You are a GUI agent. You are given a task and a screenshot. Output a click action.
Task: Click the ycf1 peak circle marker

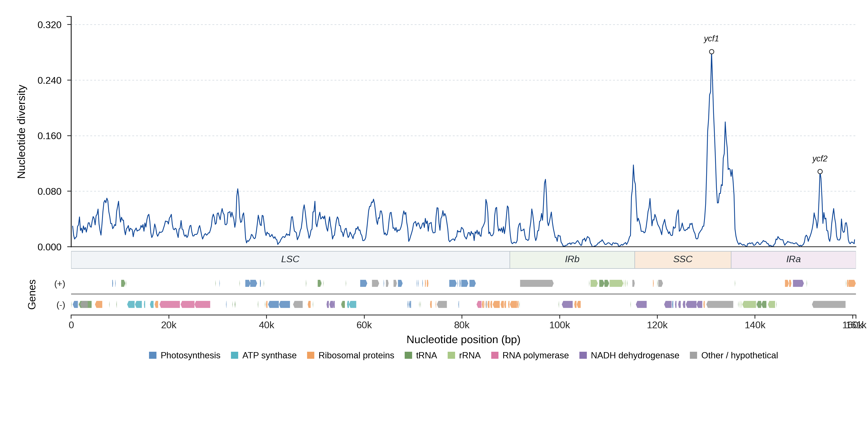pos(711,52)
